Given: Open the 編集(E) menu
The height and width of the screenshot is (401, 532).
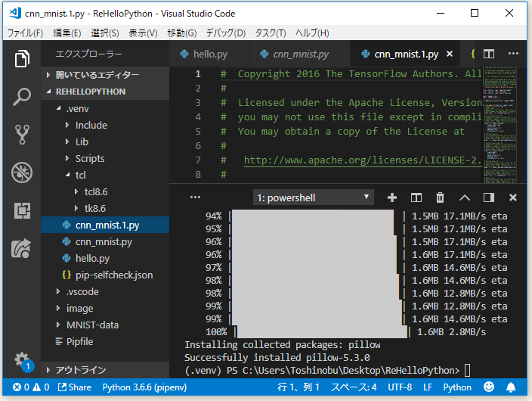Looking at the screenshot, I should 66,33.
